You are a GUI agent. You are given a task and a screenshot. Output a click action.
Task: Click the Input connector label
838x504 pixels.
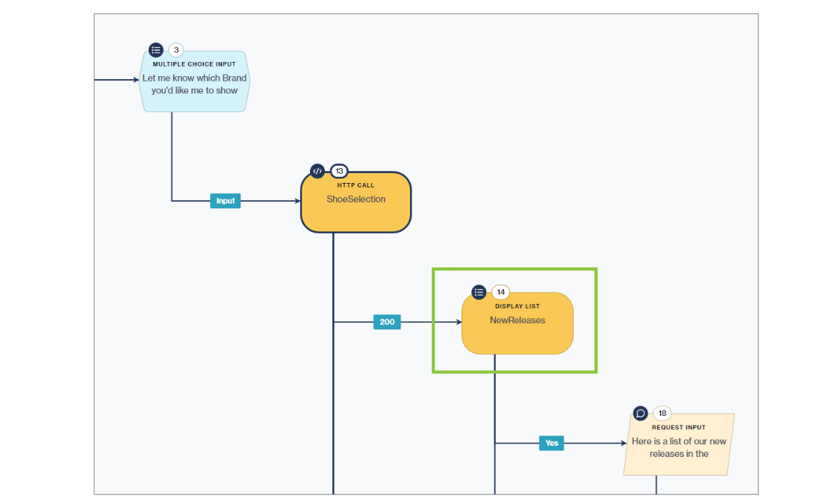pyautogui.click(x=225, y=200)
